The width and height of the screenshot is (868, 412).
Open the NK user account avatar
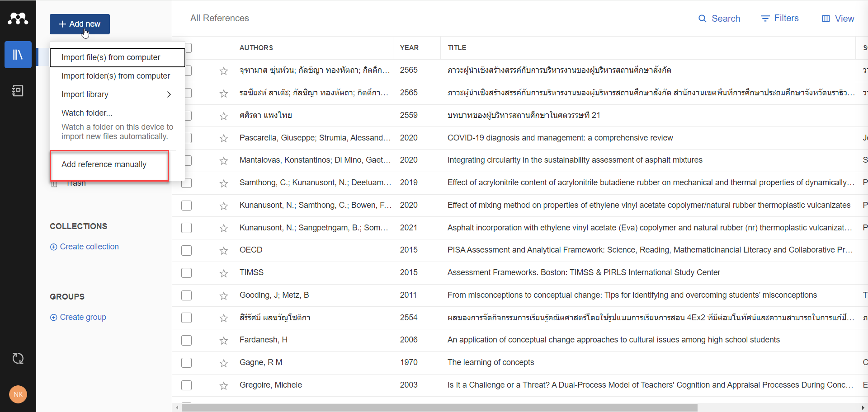(18, 394)
